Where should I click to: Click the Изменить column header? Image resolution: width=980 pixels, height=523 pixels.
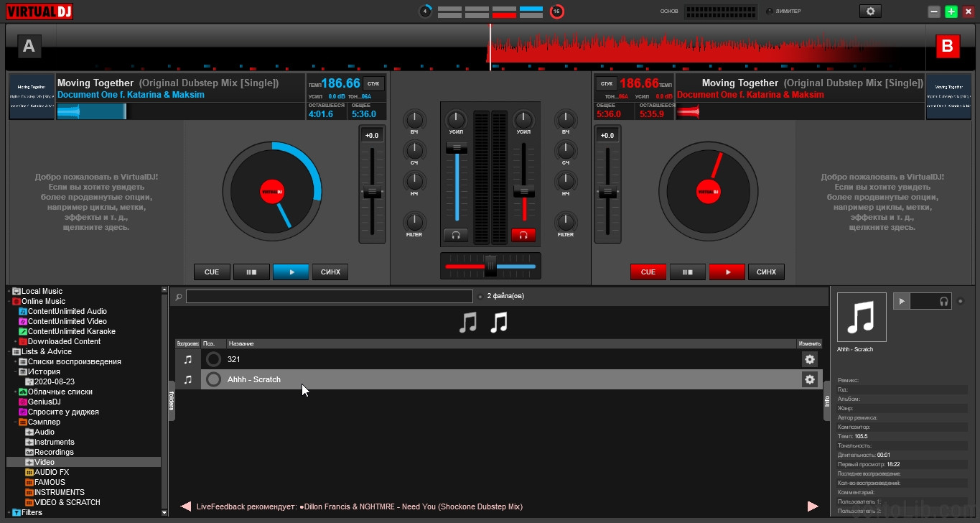[809, 344]
